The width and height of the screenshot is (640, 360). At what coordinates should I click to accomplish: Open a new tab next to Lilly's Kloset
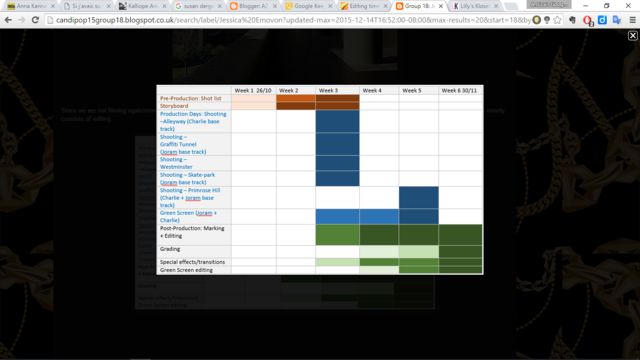pos(511,6)
